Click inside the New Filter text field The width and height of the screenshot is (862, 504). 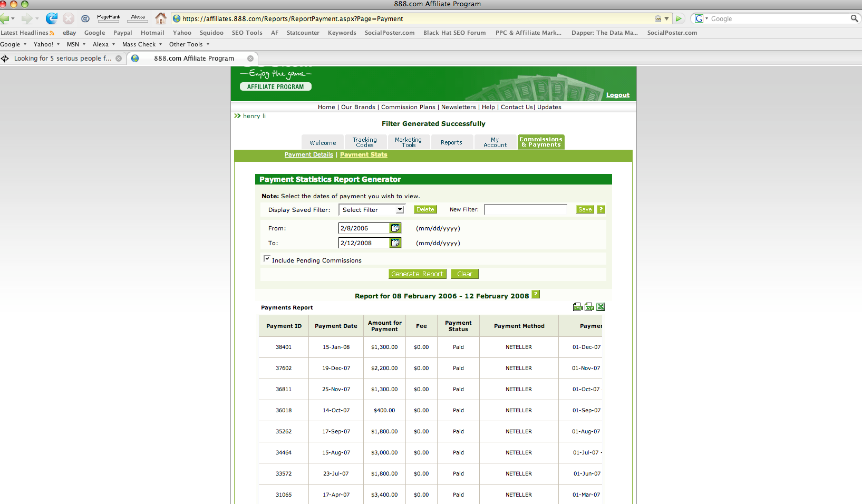tap(525, 210)
